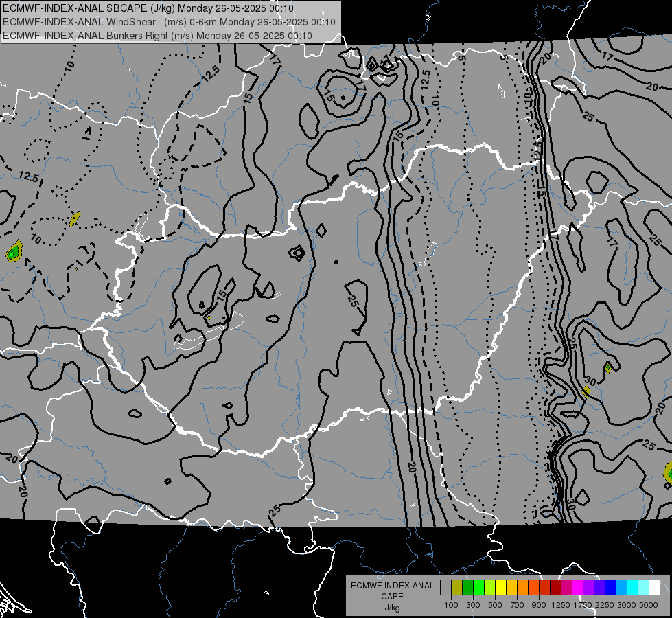Click the bright green CAPE patch on the map
This screenshot has height=618, width=672.
pyautogui.click(x=12, y=253)
